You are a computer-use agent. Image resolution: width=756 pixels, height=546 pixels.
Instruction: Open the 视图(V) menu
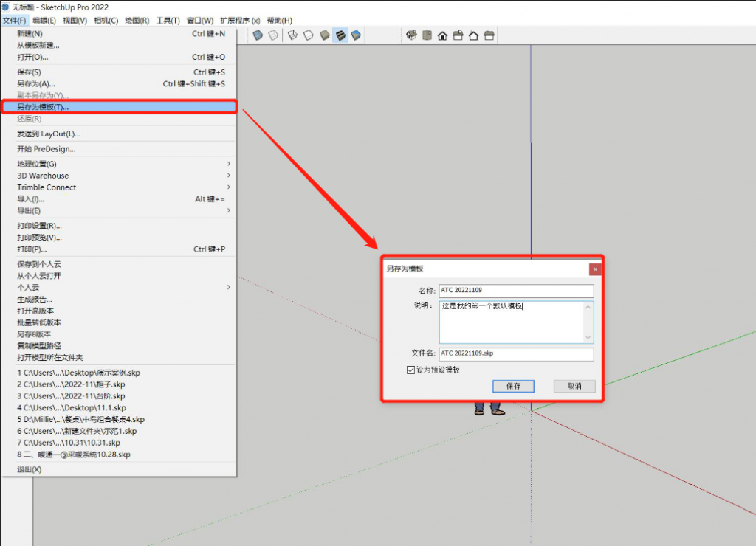(75, 20)
